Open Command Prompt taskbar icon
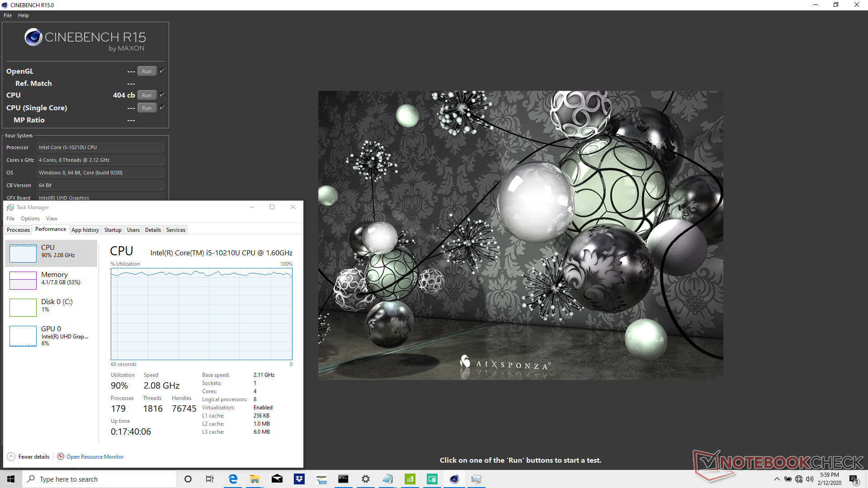 344,479
